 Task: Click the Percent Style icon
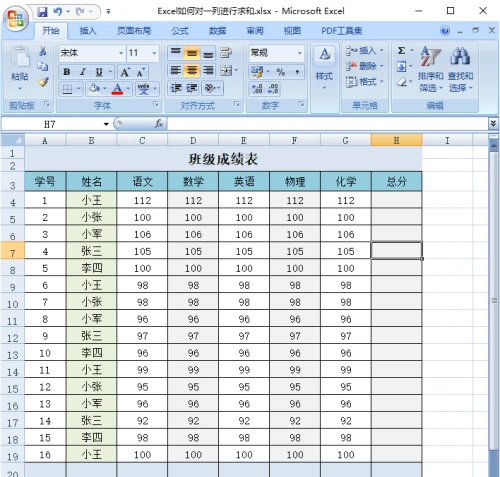281,72
